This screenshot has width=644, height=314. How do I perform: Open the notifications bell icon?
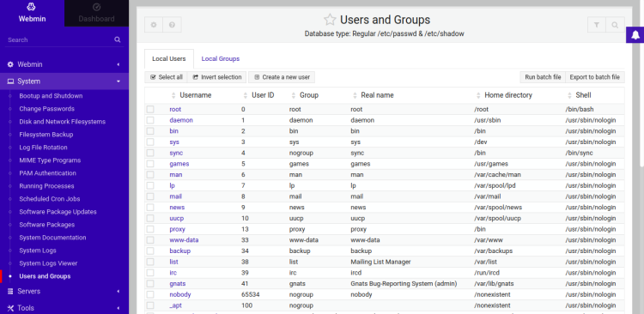pos(635,35)
